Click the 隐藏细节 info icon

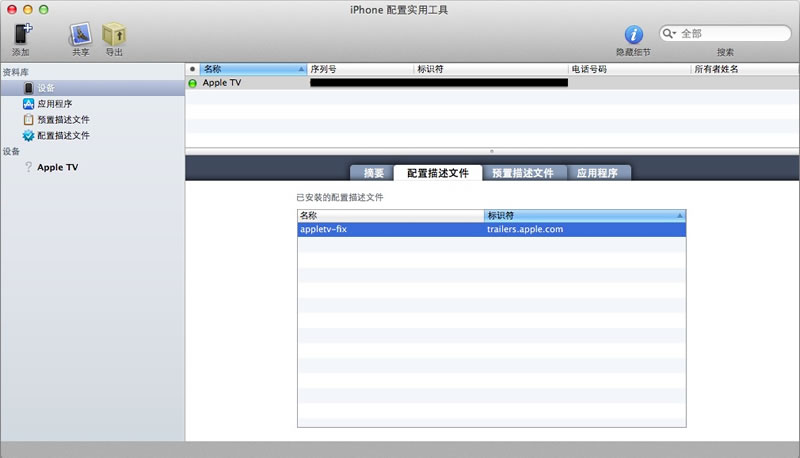click(x=633, y=35)
